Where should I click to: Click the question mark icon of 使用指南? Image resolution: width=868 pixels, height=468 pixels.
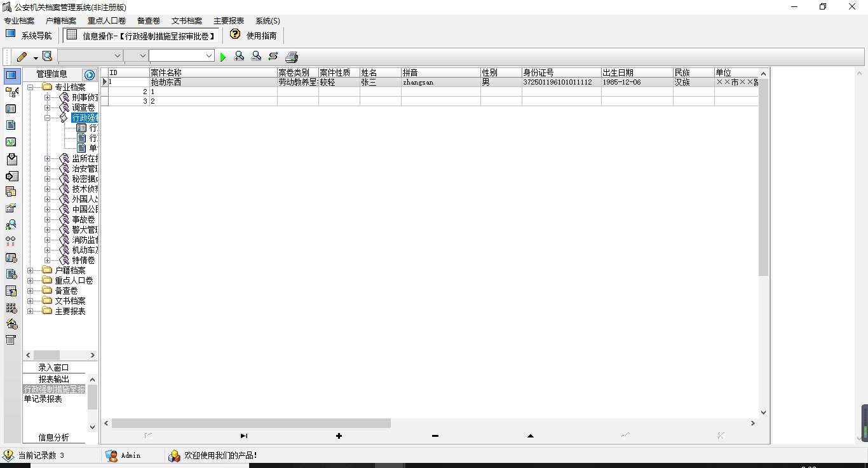235,34
